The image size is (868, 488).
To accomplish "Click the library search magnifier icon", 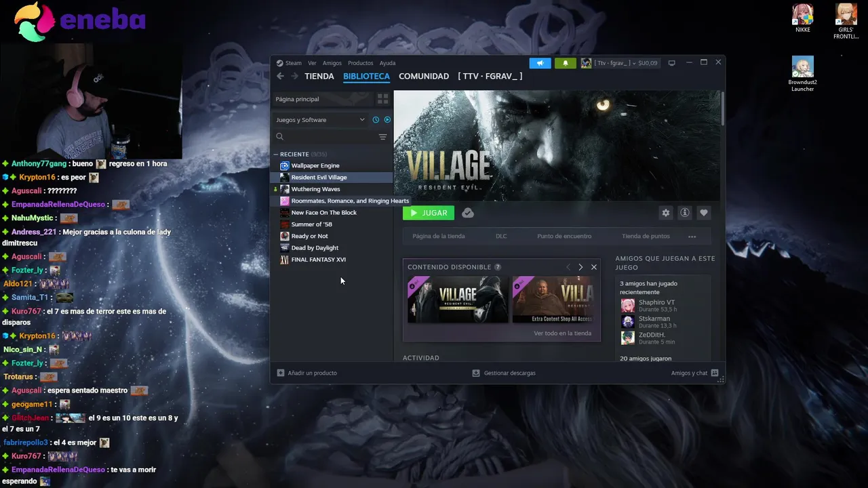I will pyautogui.click(x=279, y=137).
